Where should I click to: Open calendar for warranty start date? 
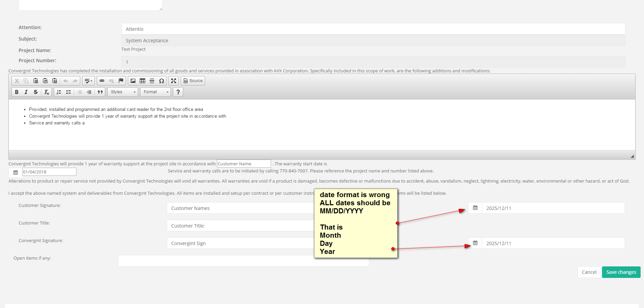16,172
